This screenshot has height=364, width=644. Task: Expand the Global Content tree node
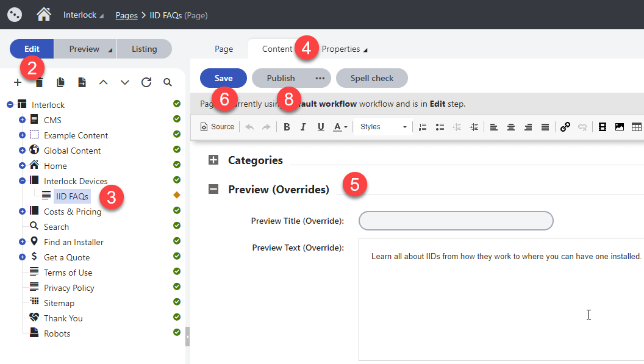pyautogui.click(x=22, y=151)
